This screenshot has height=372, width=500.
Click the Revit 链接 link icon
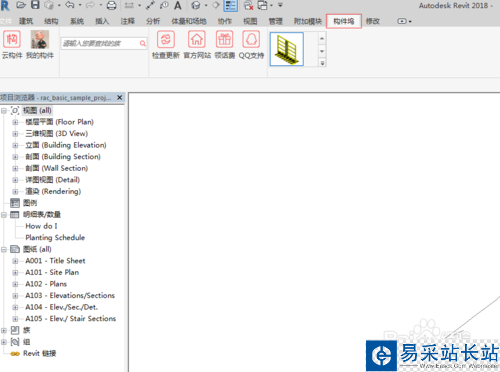click(15, 354)
